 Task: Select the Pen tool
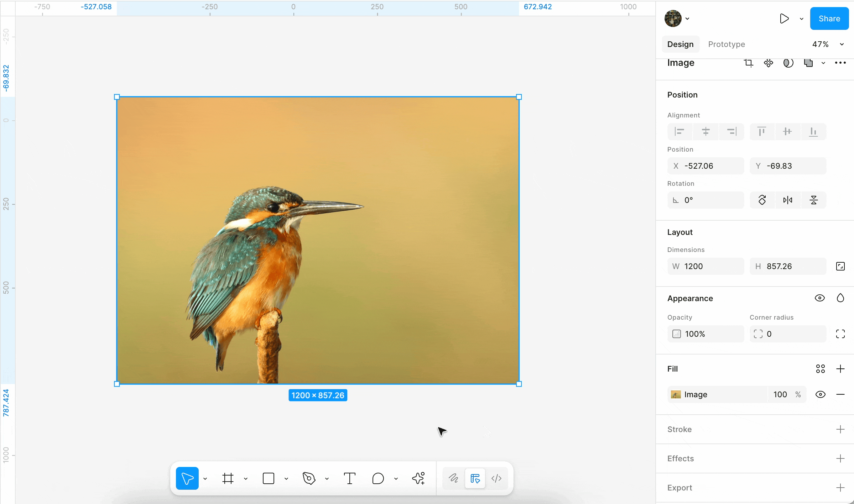point(309,478)
